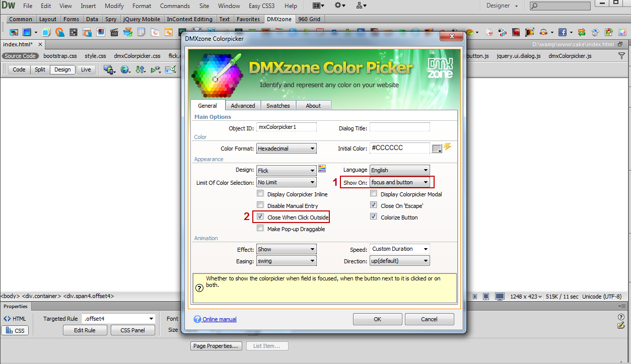This screenshot has height=364, width=631.
Task: Open the Designer workspace switcher
Action: pyautogui.click(x=502, y=6)
